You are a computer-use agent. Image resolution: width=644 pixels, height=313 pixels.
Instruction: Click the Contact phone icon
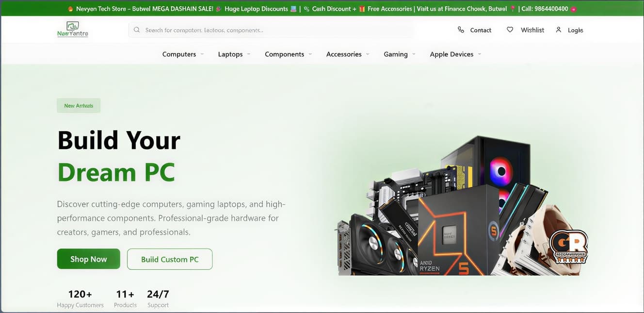point(461,30)
